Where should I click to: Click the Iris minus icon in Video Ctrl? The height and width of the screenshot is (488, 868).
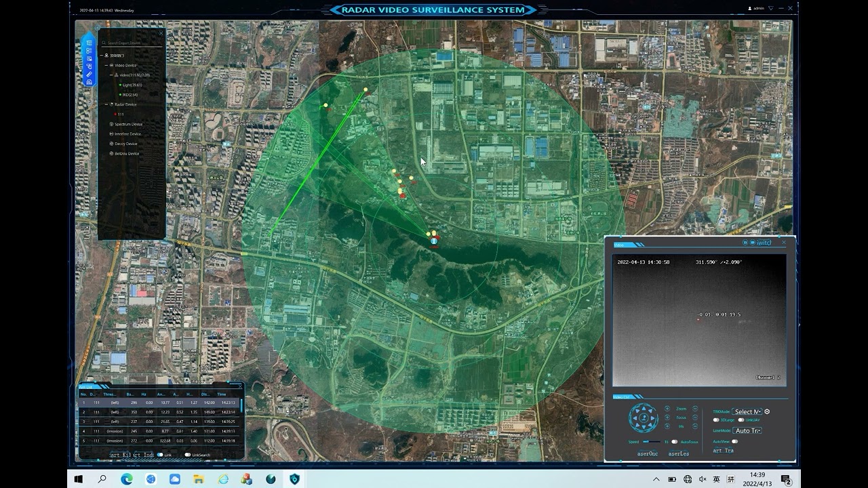pyautogui.click(x=695, y=426)
